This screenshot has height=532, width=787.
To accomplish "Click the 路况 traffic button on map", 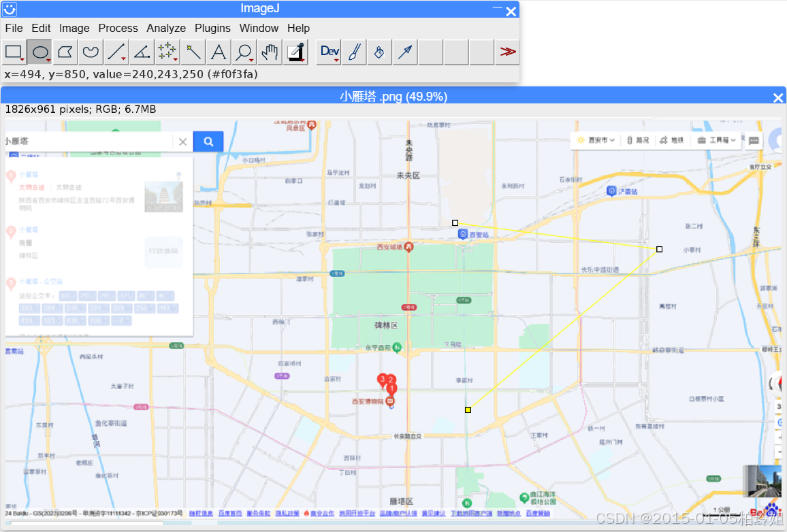I will (638, 140).
